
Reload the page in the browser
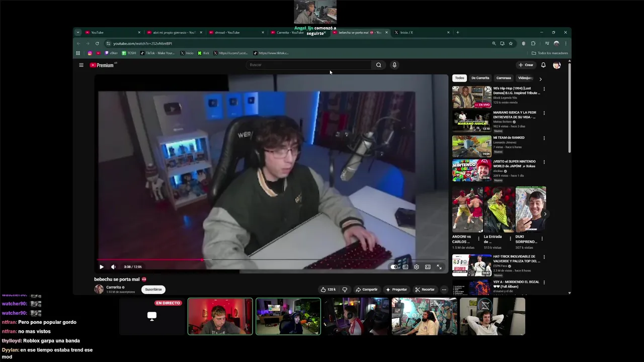97,44
